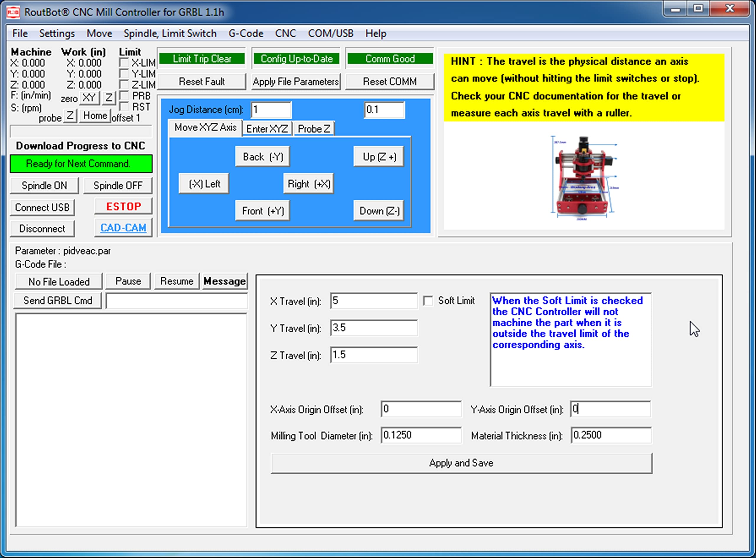Click the X-Axis Origin Offset field
Screen dimensions: 756x558
click(421, 409)
